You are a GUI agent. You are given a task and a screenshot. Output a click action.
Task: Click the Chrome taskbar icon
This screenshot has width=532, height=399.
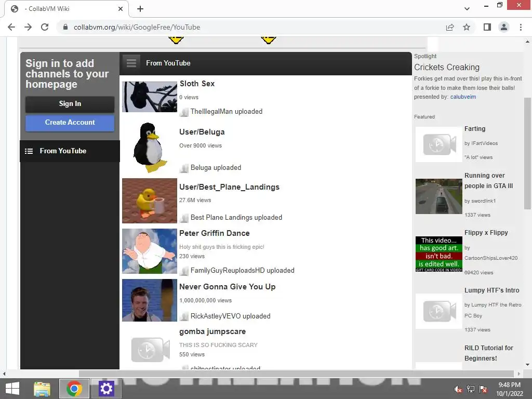pyautogui.click(x=74, y=389)
